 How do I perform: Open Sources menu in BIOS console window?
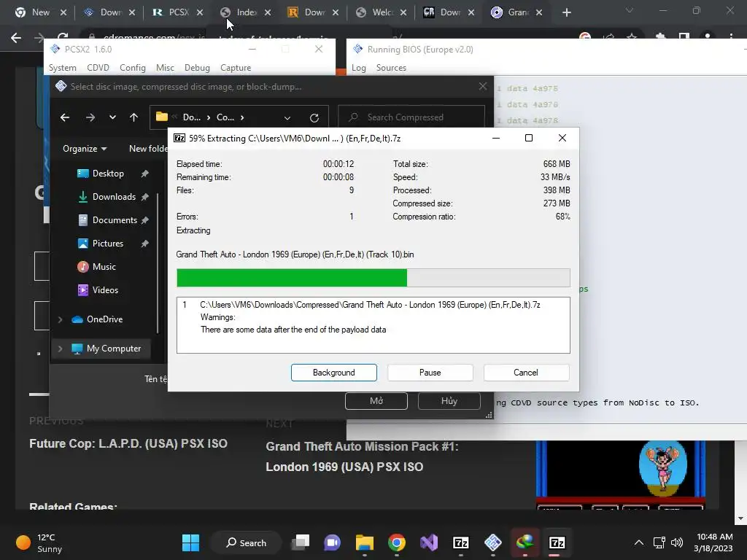pos(391,68)
